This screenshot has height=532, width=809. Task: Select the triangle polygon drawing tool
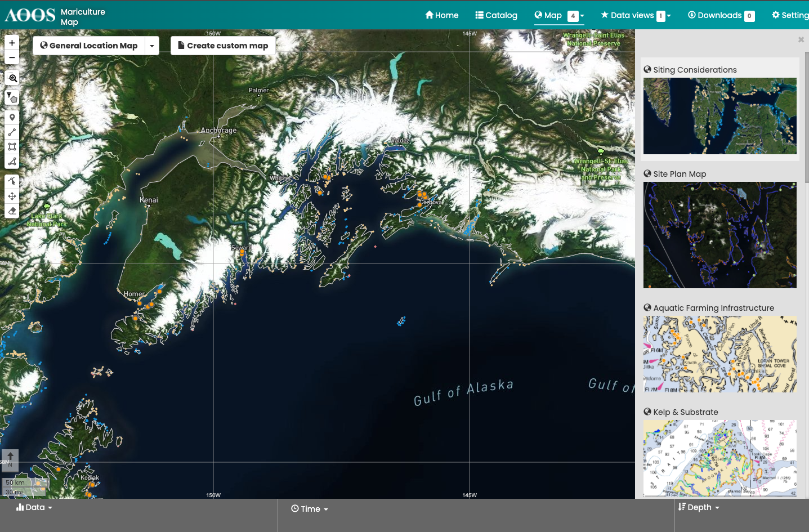(12, 162)
